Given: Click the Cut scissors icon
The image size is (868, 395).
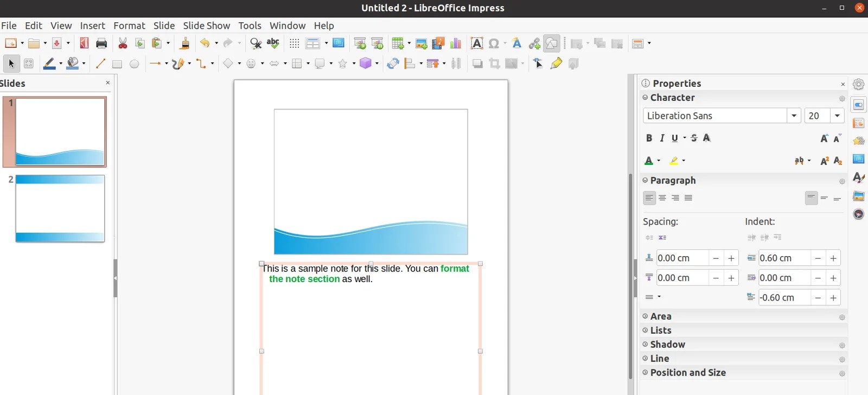Looking at the screenshot, I should [123, 43].
